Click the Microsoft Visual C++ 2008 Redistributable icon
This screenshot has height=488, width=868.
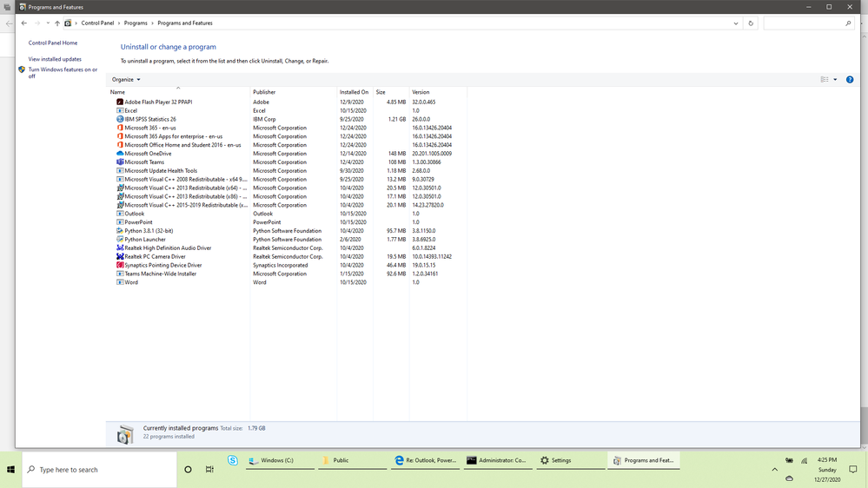[x=120, y=179]
